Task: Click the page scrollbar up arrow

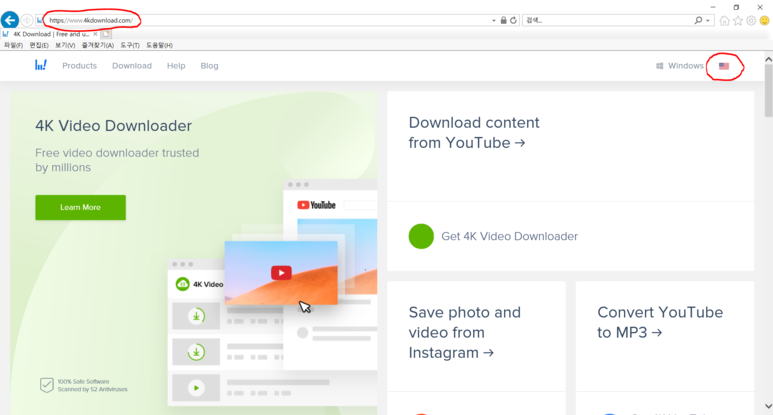Action: [768, 59]
